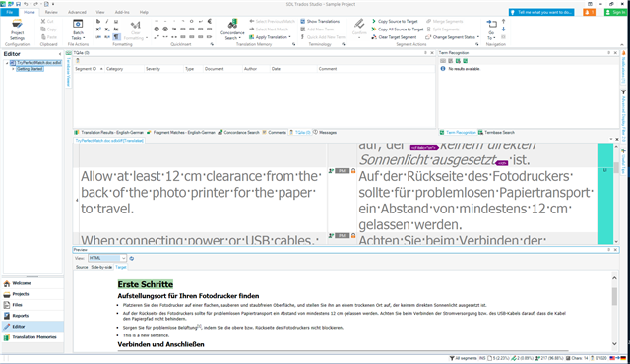Switch to the Add-Ins ribbon tab
The image size is (630, 364).
pos(122,12)
